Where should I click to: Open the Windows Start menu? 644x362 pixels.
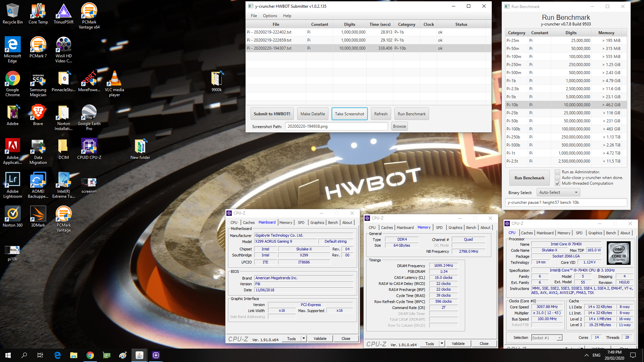coord(8,355)
